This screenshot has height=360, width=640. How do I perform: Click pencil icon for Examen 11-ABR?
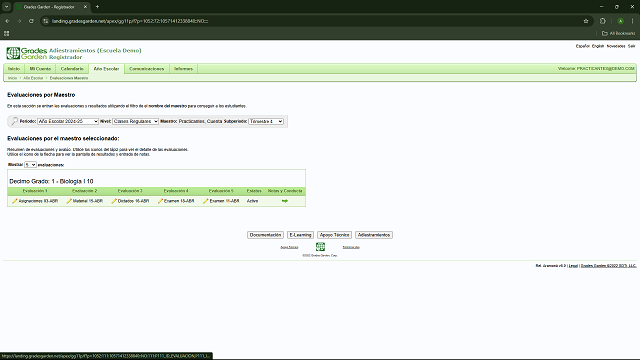click(206, 201)
